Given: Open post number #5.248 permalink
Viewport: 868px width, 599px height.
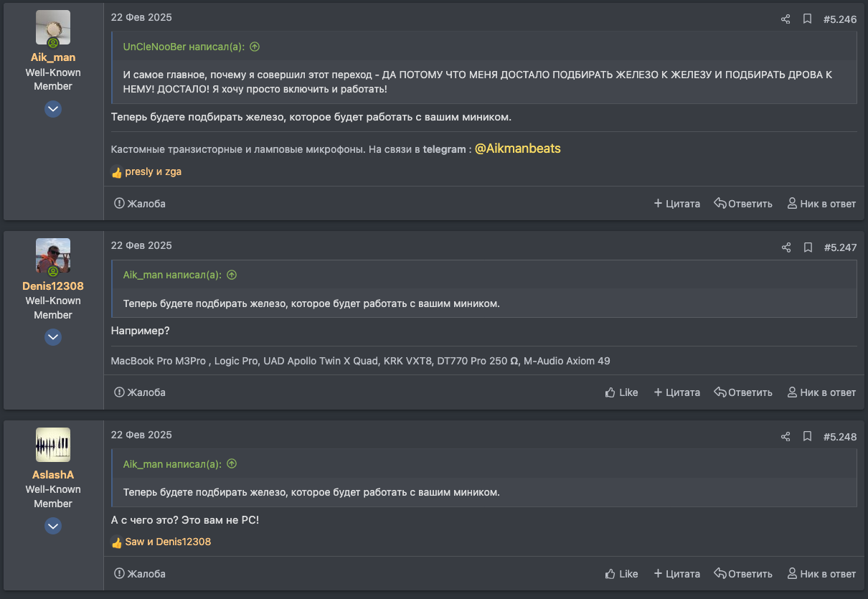Looking at the screenshot, I should [x=839, y=437].
